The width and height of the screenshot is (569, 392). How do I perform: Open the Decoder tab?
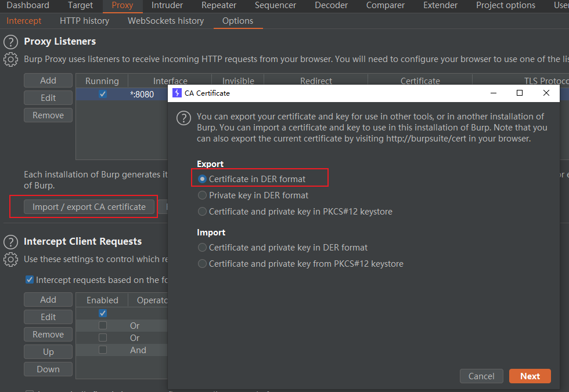click(331, 5)
